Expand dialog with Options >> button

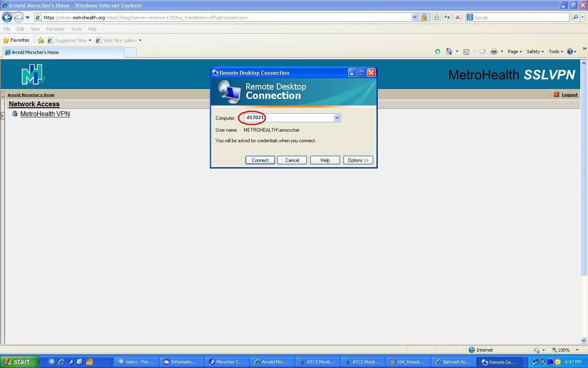coord(358,160)
